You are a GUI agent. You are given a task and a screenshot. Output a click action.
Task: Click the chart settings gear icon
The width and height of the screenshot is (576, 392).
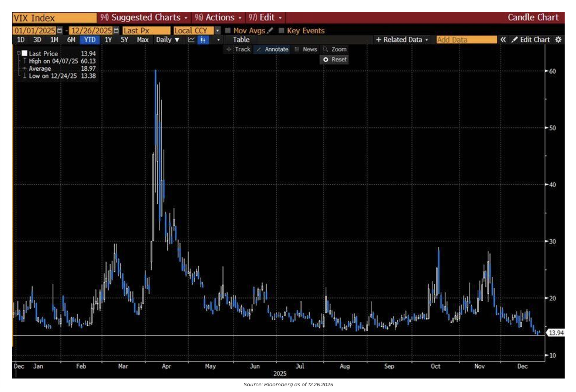(558, 40)
